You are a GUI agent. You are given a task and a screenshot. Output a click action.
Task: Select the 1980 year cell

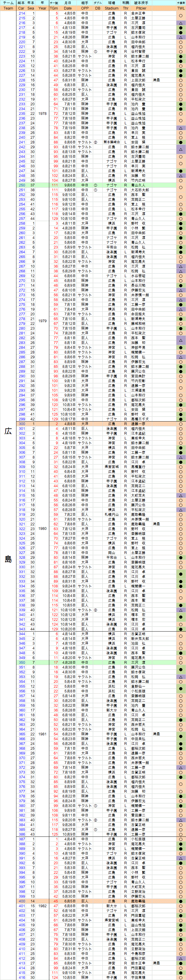tap(42, 528)
